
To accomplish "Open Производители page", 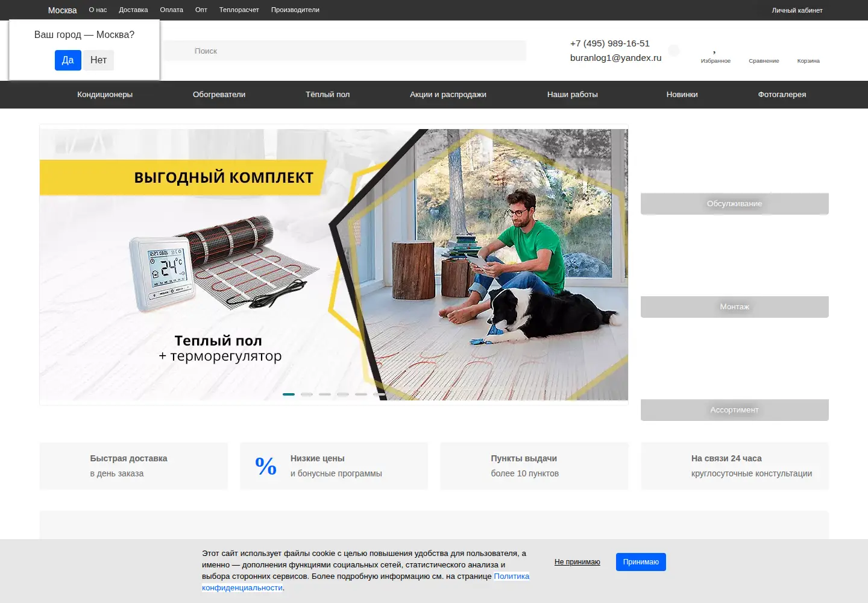I will [x=295, y=10].
